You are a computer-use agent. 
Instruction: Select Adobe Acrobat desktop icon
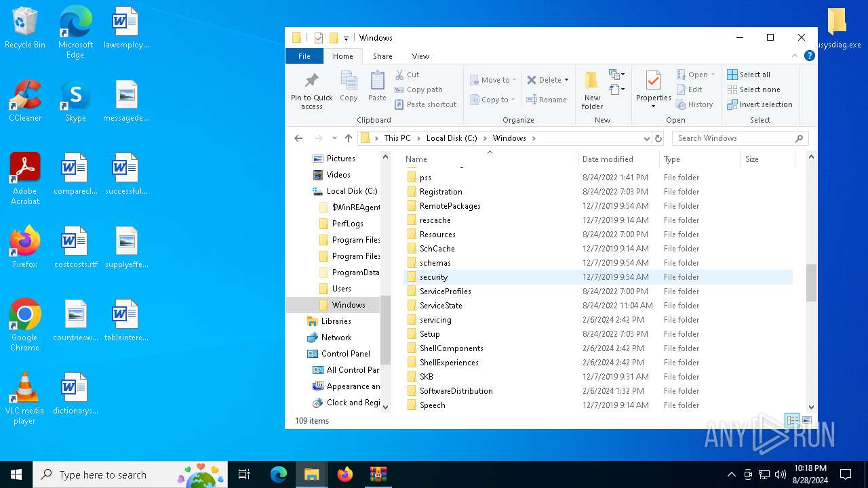25,180
